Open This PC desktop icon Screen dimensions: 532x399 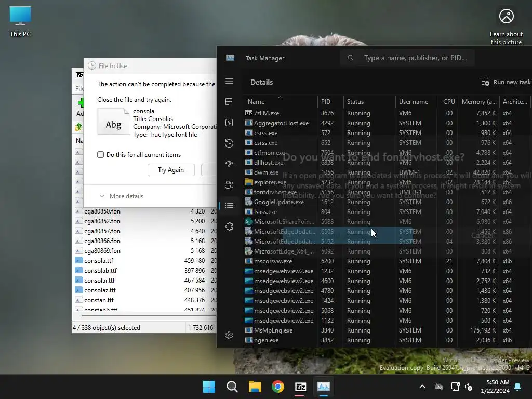[x=20, y=22]
